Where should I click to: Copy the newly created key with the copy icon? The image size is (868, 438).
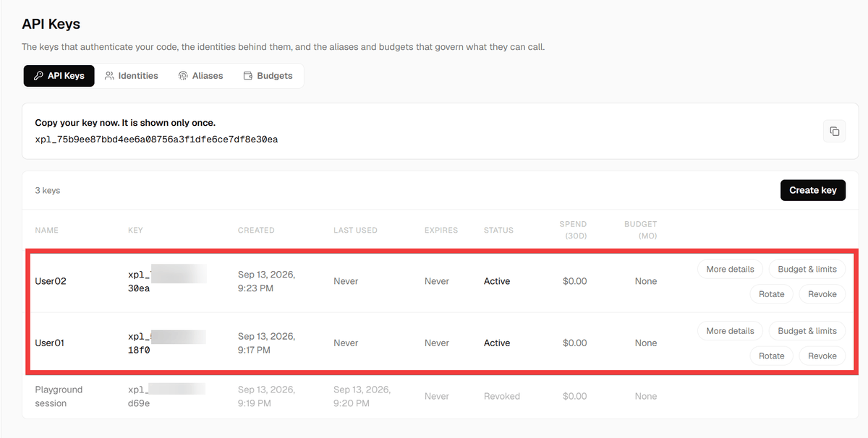(x=834, y=131)
